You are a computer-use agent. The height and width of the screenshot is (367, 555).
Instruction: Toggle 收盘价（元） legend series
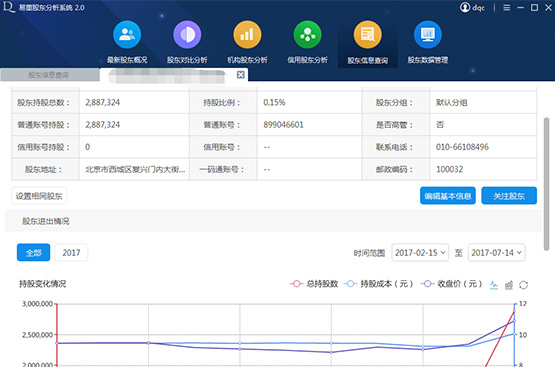point(452,284)
